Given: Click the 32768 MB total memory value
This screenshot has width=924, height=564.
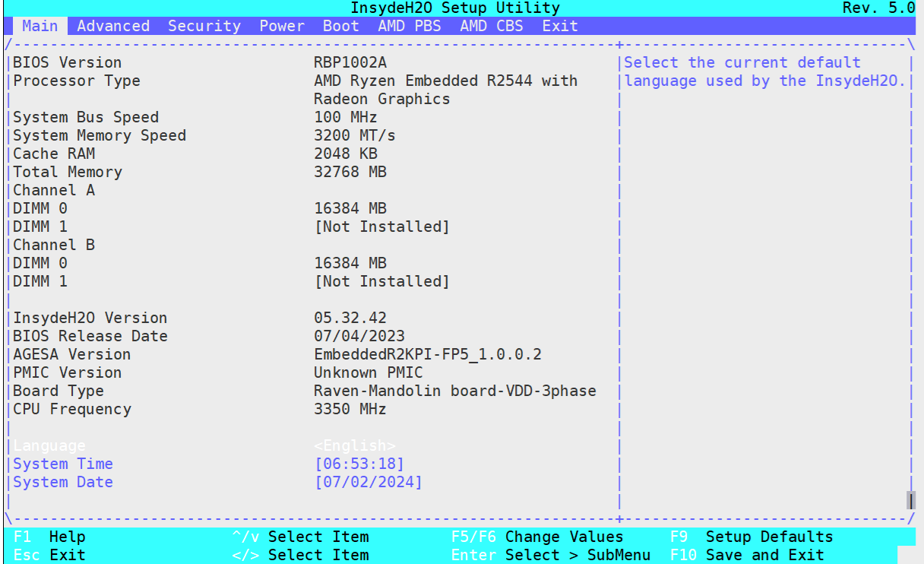Looking at the screenshot, I should 350,172.
